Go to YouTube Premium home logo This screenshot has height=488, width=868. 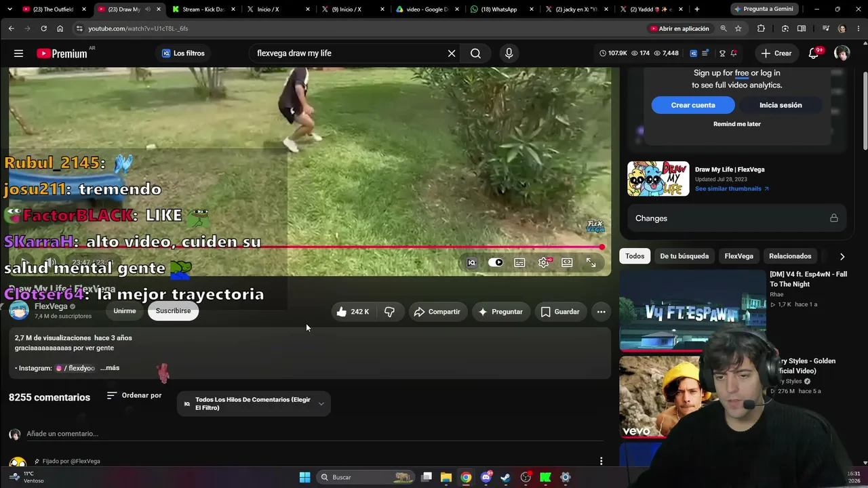pos(62,54)
